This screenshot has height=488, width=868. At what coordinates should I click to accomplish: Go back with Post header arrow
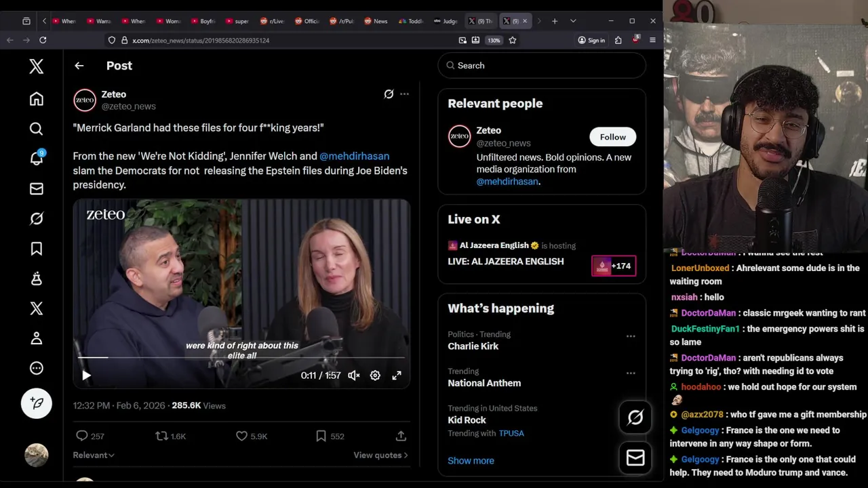79,66
